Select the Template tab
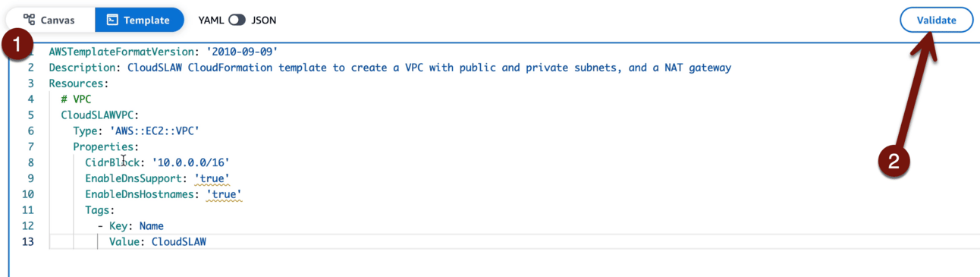Viewport: 980px width, 277px height. 139,20
